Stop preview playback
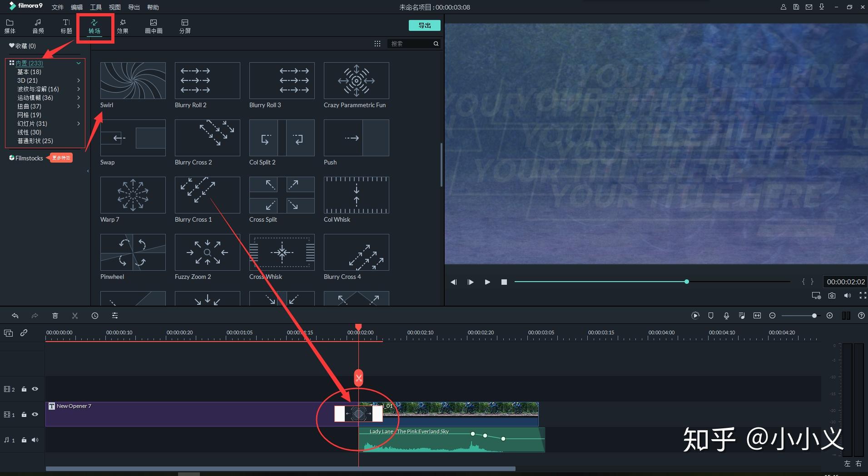The image size is (868, 476). click(504, 282)
